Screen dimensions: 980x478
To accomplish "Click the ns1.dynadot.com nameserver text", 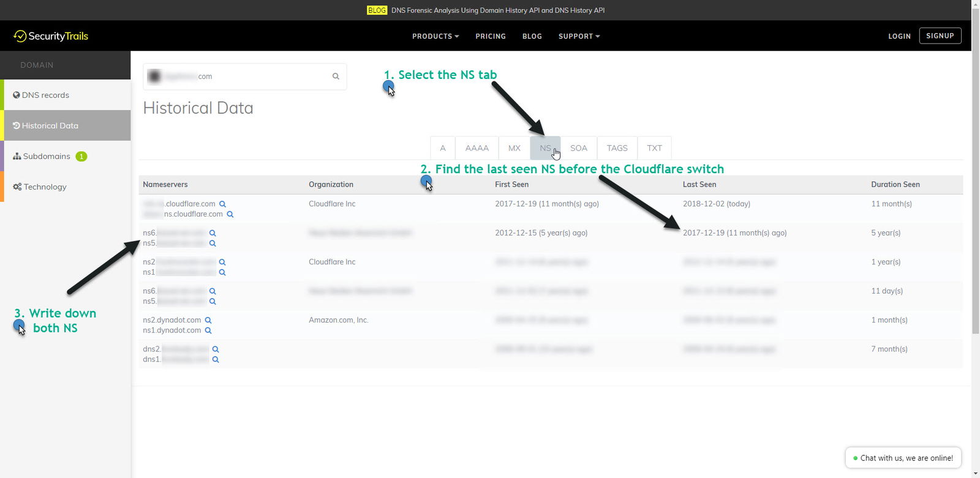I will [x=172, y=330].
